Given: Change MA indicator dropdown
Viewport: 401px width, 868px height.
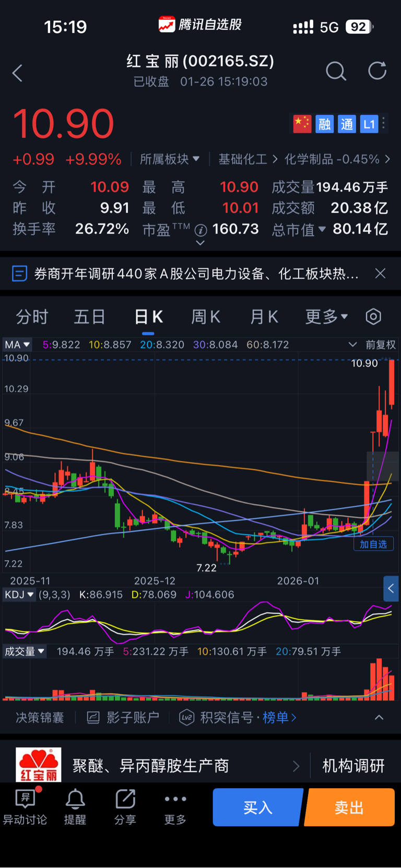Looking at the screenshot, I should point(17,344).
